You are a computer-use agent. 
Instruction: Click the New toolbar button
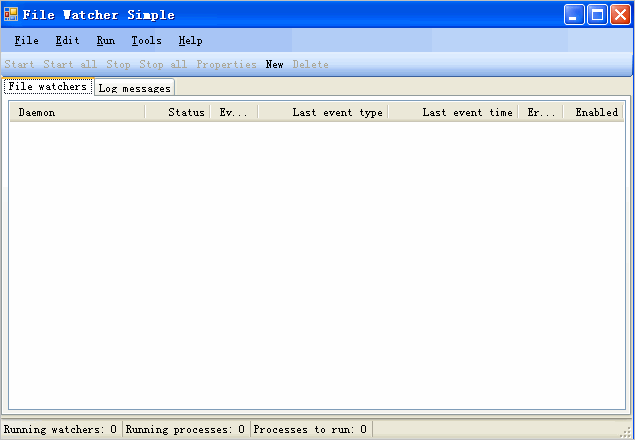(x=275, y=64)
